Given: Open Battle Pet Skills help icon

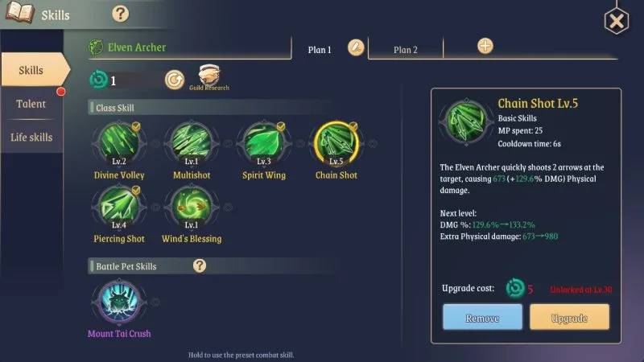Looking at the screenshot, I should click(x=200, y=265).
